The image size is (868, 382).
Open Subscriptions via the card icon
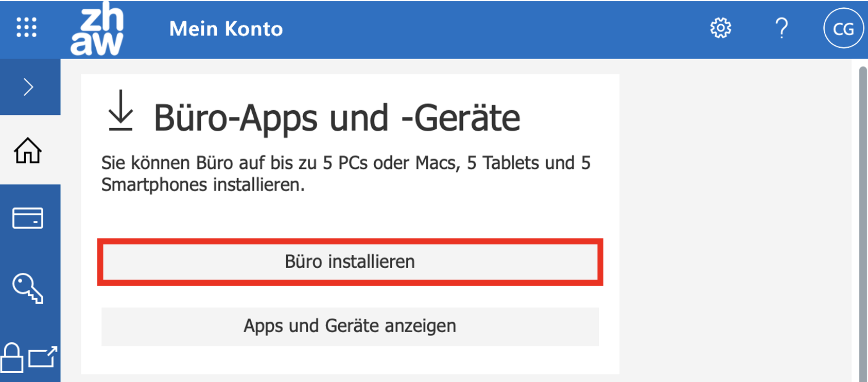(28, 218)
